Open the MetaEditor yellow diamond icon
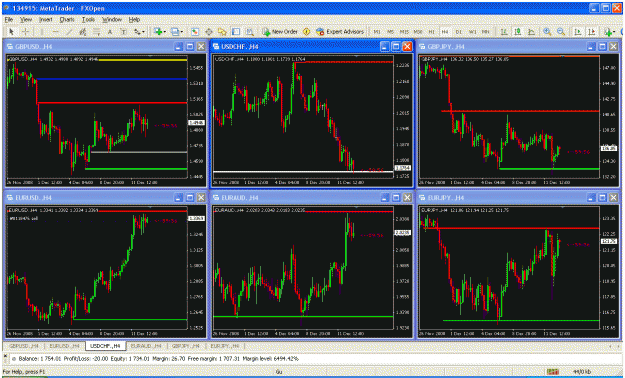 [307, 32]
